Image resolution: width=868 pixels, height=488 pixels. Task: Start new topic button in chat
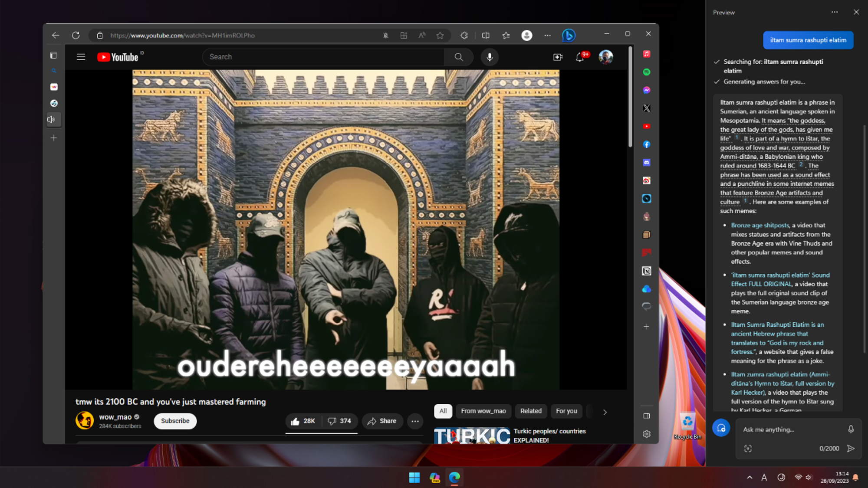721,428
